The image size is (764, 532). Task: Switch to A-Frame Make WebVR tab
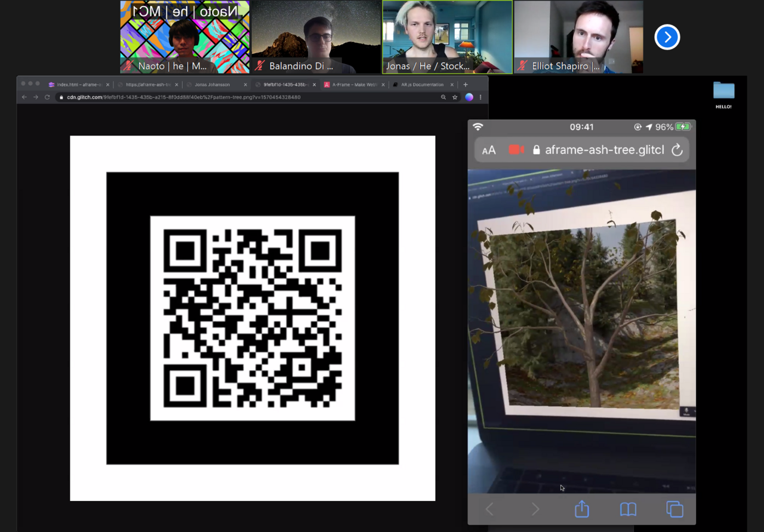(x=354, y=85)
